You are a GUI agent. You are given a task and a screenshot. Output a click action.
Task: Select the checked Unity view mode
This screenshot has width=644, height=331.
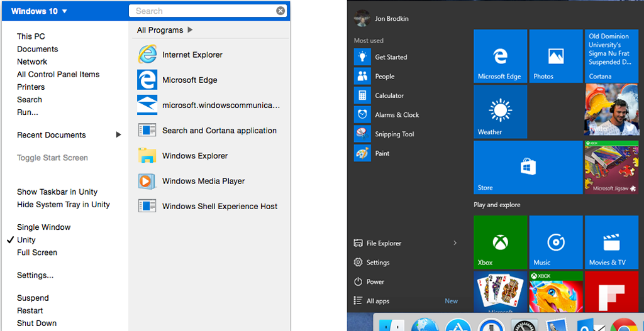(26, 240)
